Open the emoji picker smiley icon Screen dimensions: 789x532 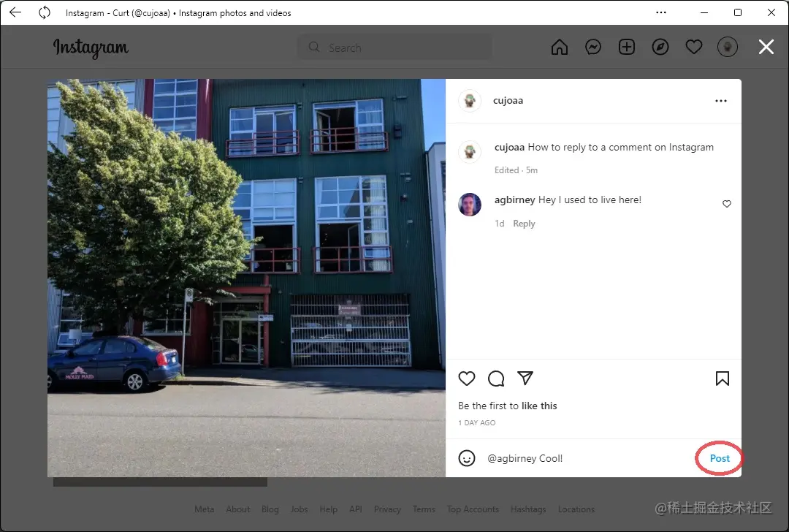[466, 458]
